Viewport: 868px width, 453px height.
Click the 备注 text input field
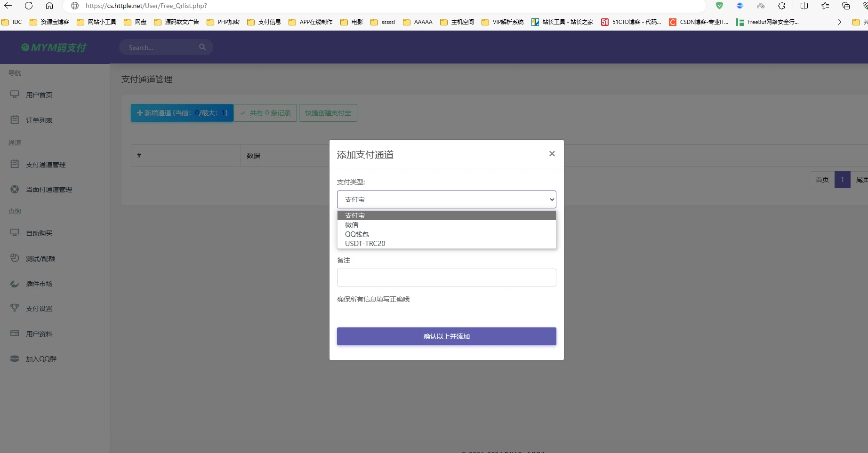pos(446,278)
